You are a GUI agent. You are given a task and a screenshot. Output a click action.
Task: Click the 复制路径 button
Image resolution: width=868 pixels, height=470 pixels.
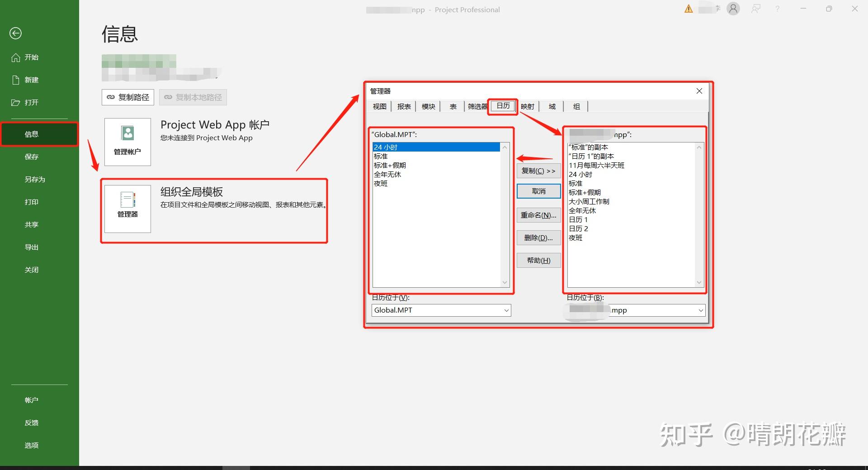click(x=128, y=97)
